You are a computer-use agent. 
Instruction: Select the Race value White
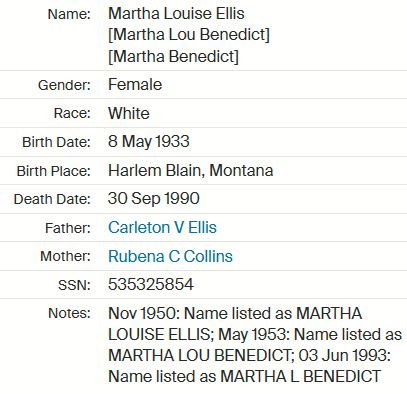(129, 113)
